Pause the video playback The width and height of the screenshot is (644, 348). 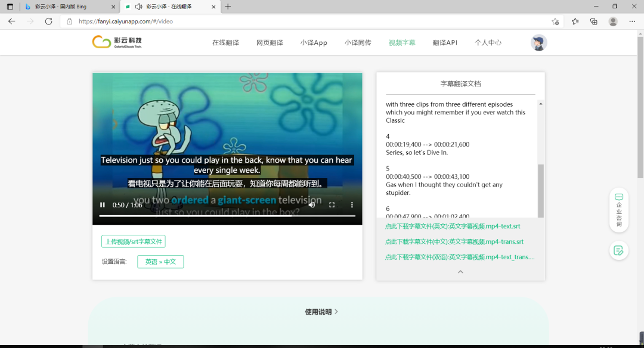pyautogui.click(x=103, y=205)
